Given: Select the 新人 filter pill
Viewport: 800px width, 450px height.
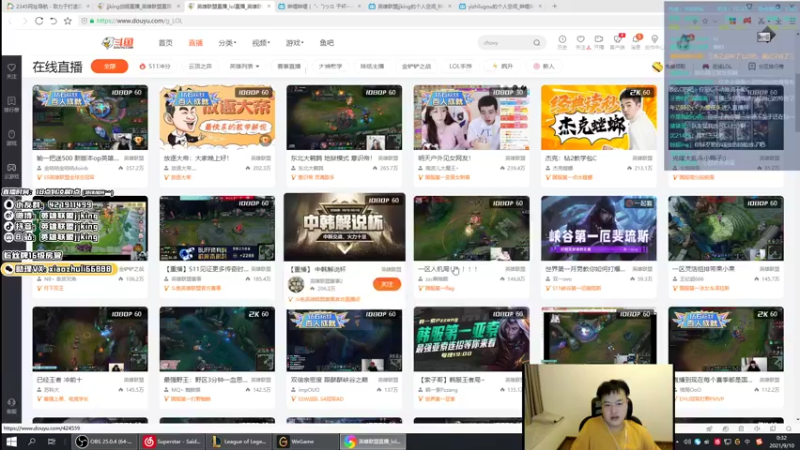Looking at the screenshot, I should coord(544,66).
